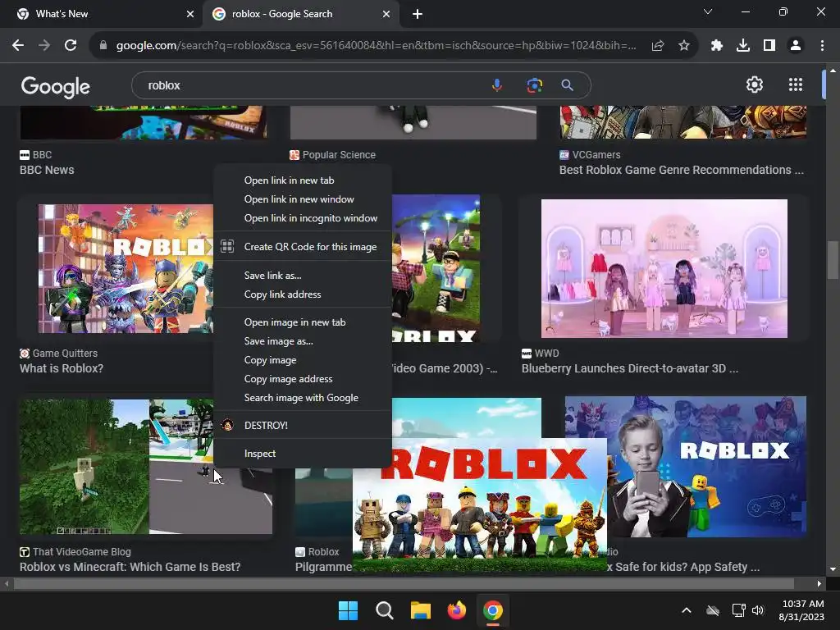Viewport: 840px width, 630px height.
Task: Click the roblox search input field
Action: (316, 85)
